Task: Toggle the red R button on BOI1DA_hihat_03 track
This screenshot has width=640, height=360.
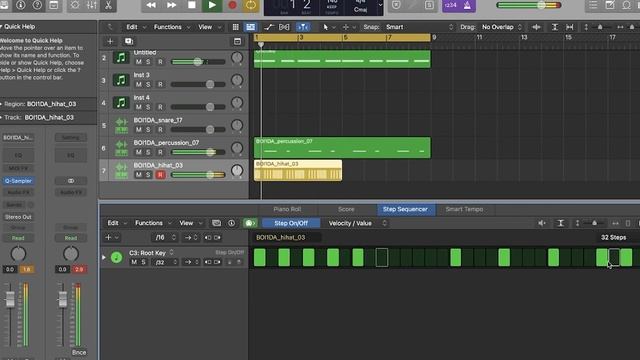Action: 160,175
